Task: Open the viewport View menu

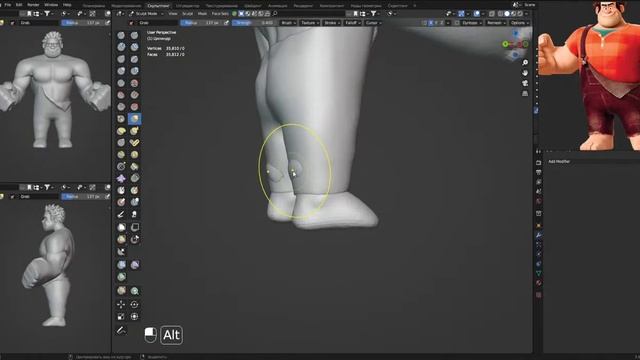Action: point(173,14)
